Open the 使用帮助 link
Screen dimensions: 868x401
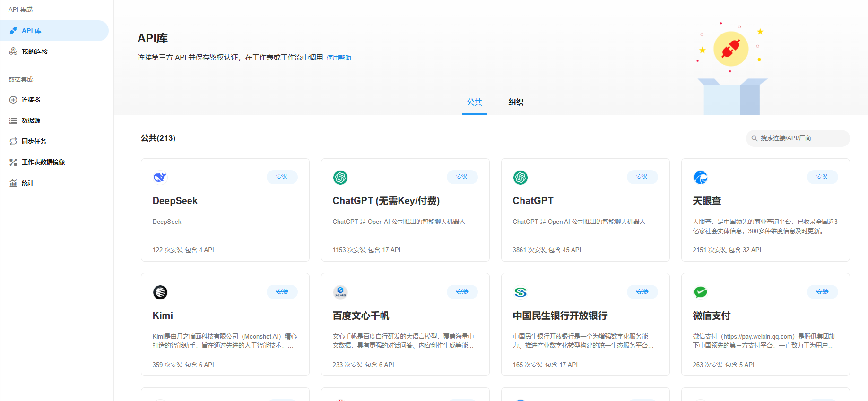[339, 58]
